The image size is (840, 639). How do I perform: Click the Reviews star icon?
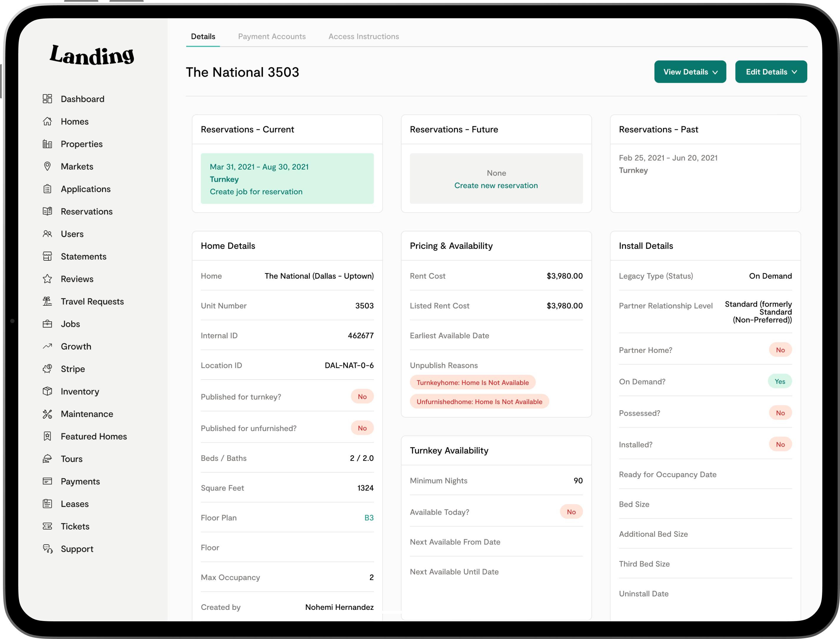click(x=47, y=279)
